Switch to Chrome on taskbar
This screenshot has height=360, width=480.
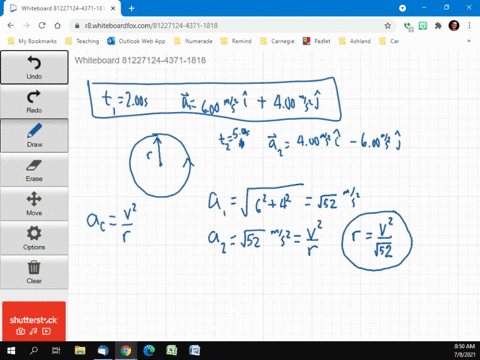(126, 351)
